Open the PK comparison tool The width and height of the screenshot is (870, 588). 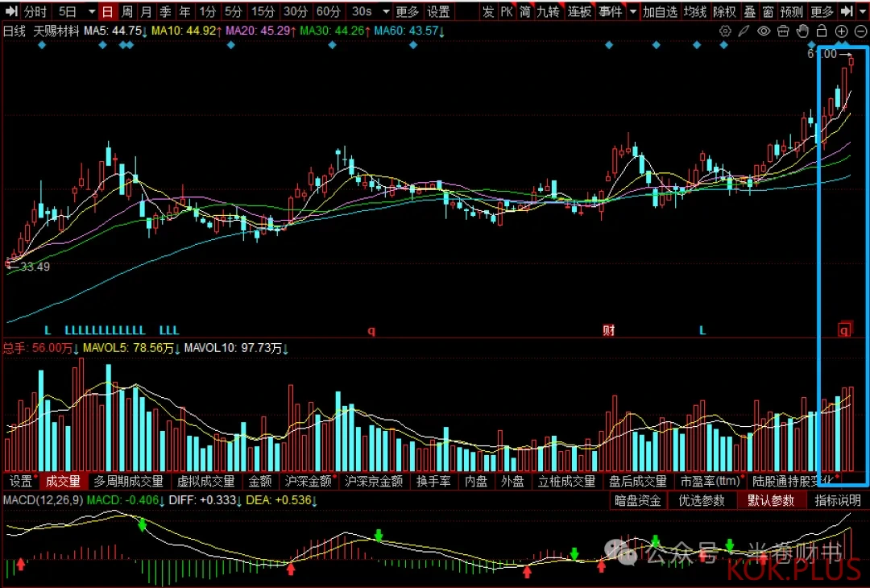pyautogui.click(x=507, y=11)
